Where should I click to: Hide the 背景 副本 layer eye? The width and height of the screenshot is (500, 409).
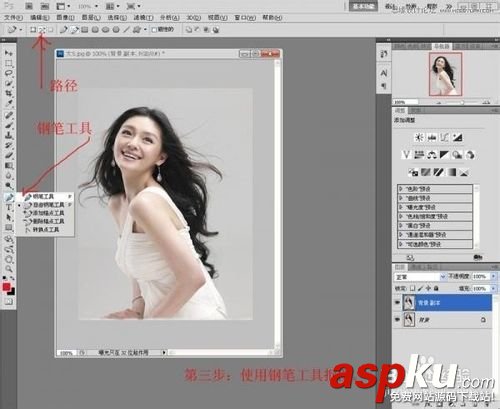coord(397,303)
